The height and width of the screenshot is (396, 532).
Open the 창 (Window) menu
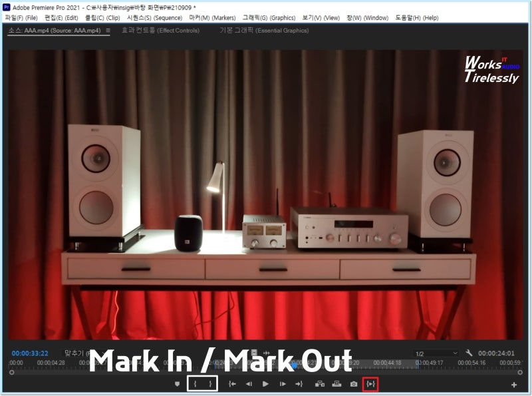tap(368, 18)
